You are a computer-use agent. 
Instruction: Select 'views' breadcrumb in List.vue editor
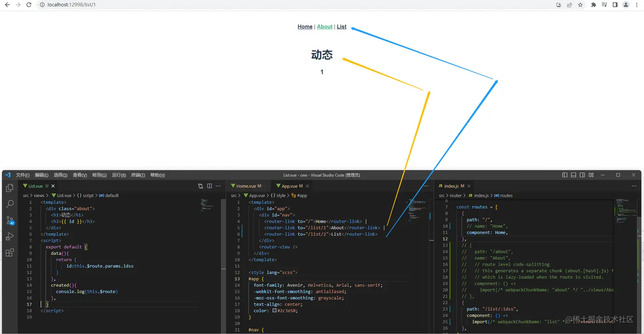tap(39, 196)
